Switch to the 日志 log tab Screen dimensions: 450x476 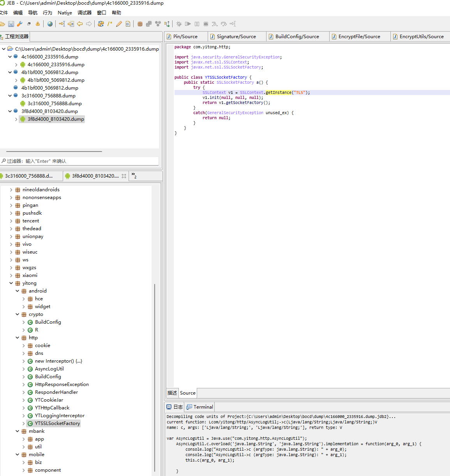[175, 407]
